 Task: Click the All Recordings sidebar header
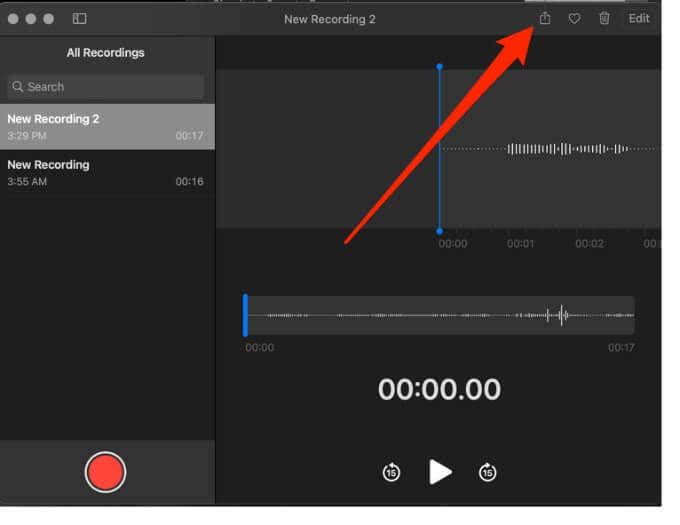(106, 53)
